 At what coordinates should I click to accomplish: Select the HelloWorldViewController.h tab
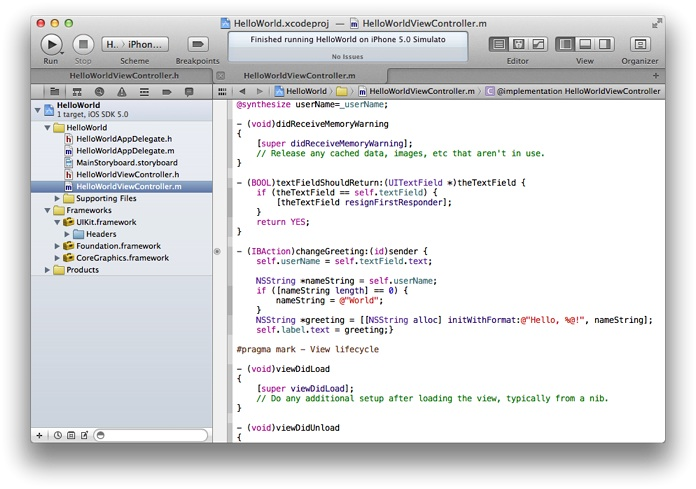(122, 75)
